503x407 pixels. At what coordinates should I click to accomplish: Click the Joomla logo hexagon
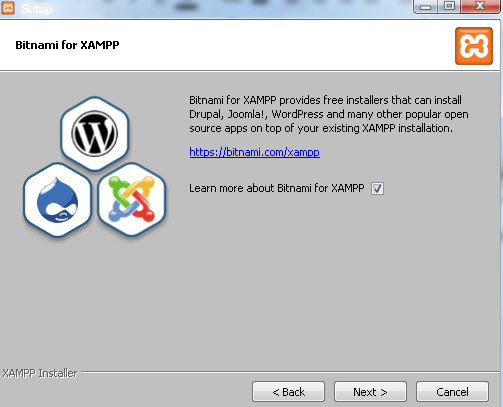click(x=132, y=200)
